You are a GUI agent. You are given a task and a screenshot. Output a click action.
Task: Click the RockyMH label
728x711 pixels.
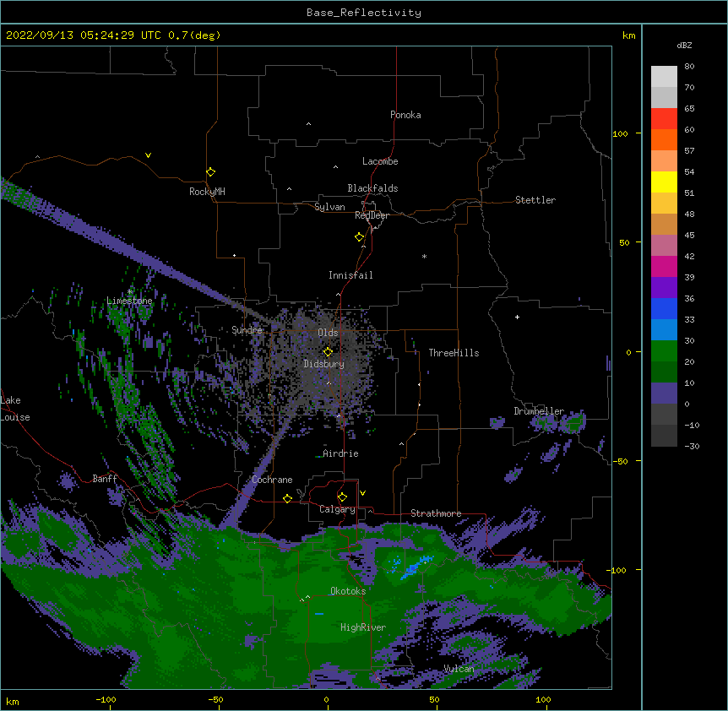(207, 192)
